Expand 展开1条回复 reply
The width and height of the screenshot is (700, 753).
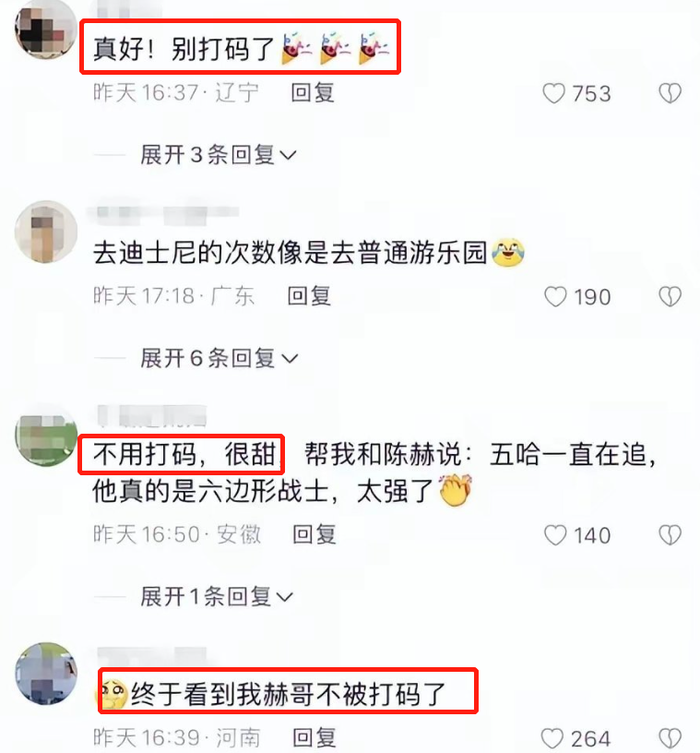tap(217, 597)
